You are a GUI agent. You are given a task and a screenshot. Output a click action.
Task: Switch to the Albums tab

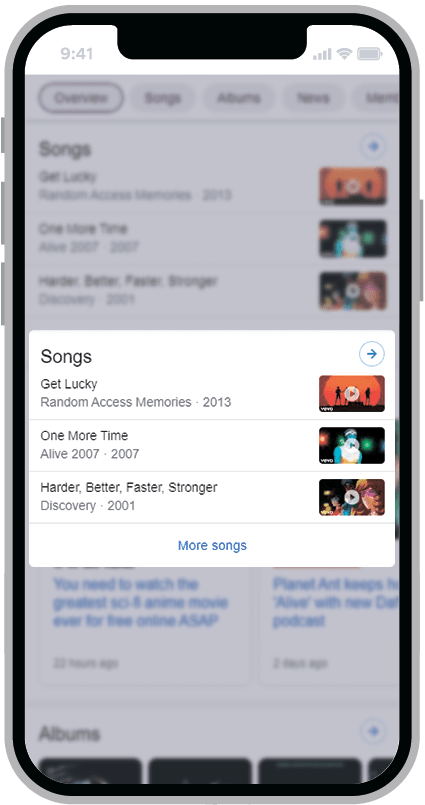238,98
